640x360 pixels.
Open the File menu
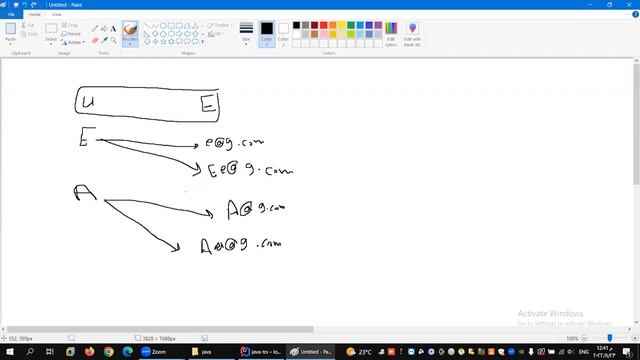11,14
